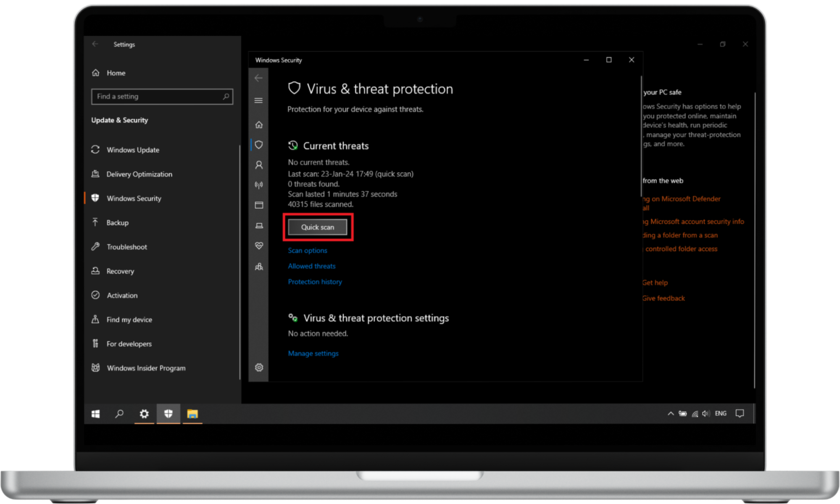The width and height of the screenshot is (840, 504).
Task: Select Virus & threat protection shield icon
Action: [x=259, y=145]
